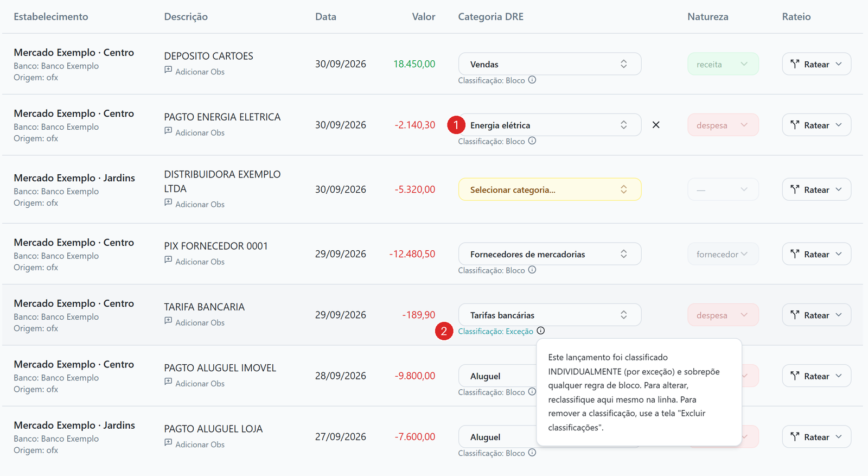This screenshot has height=476, width=868.
Task: Click split icon in DEPOSITO CARTOES Ratear button
Action: pos(795,64)
